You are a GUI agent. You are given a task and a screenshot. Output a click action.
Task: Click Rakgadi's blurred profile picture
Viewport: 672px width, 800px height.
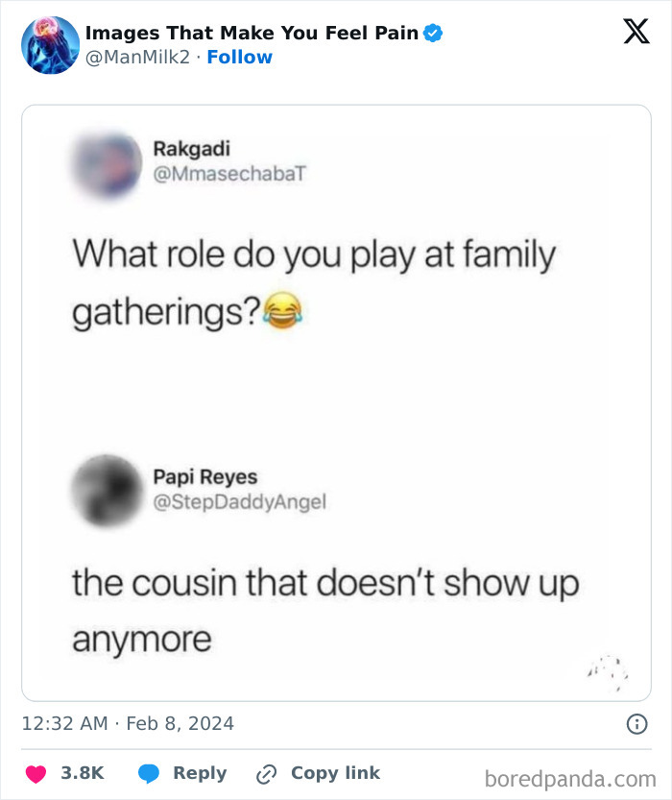tap(106, 162)
